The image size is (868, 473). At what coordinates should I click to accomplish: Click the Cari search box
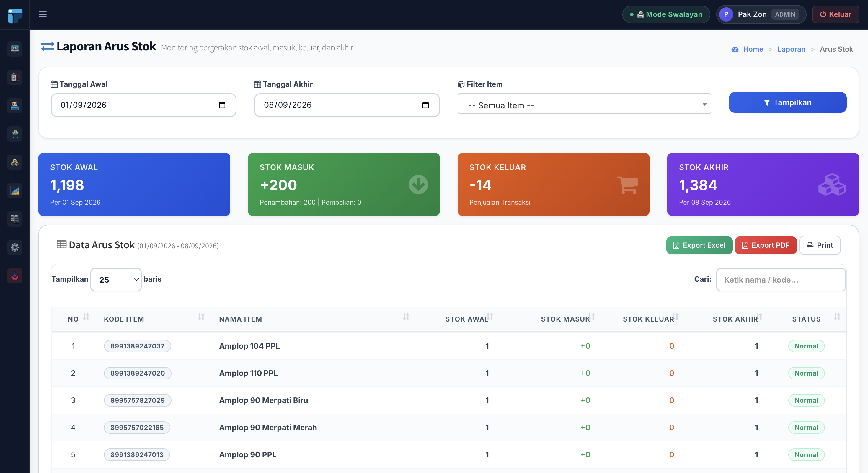781,280
